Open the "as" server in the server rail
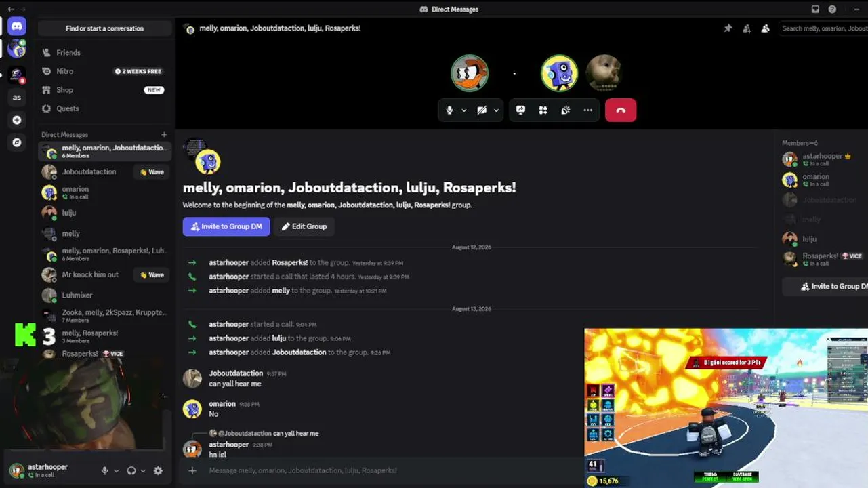 coord(17,97)
